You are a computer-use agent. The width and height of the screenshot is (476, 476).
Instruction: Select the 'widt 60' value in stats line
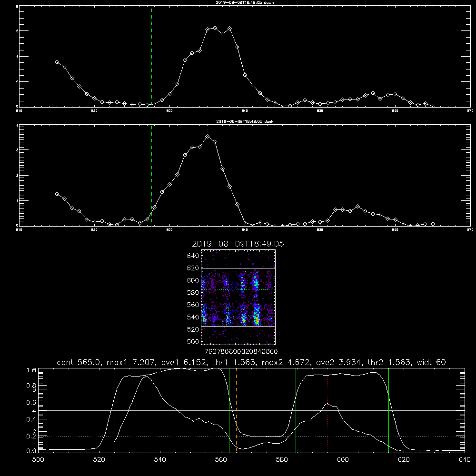pyautogui.click(x=431, y=362)
